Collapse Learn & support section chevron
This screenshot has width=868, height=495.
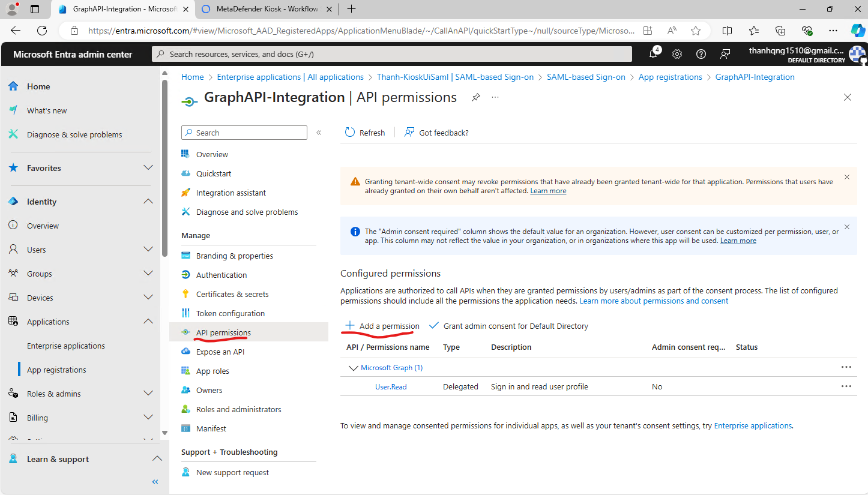[157, 459]
